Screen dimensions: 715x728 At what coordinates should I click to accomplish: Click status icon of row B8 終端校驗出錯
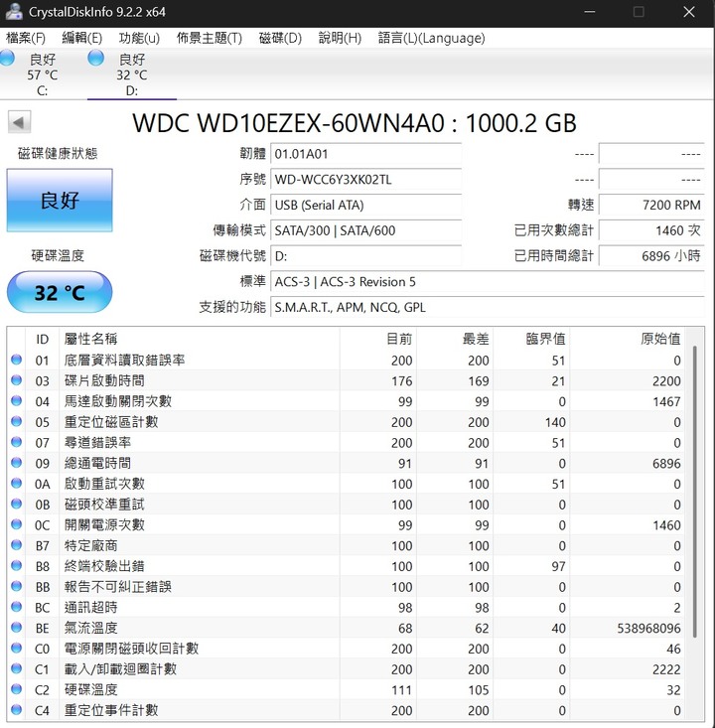(x=16, y=565)
